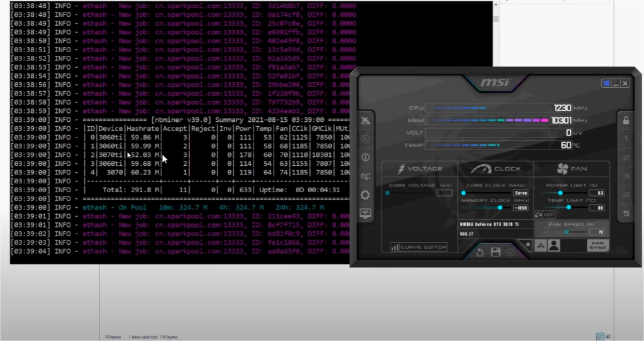Screen dimensions: 644x341
Task: Click '52.03 M' hashrate for 3070ti
Action: tap(144, 154)
